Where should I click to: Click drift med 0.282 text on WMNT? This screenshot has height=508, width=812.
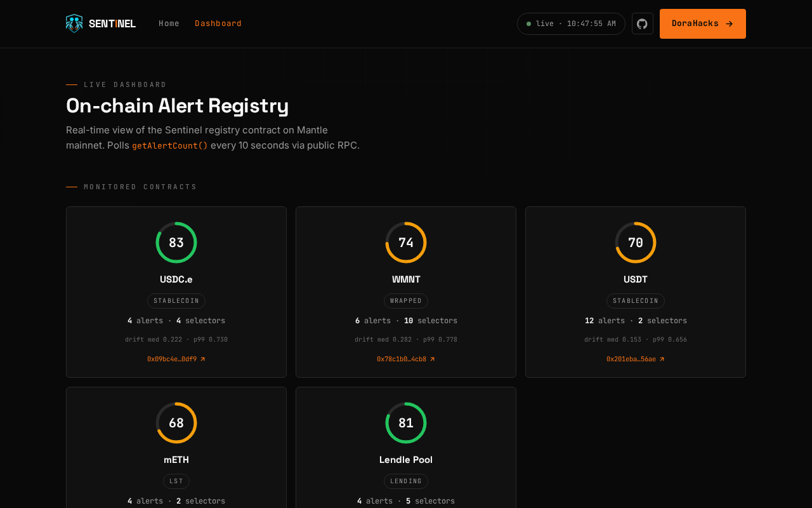pyautogui.click(x=406, y=340)
